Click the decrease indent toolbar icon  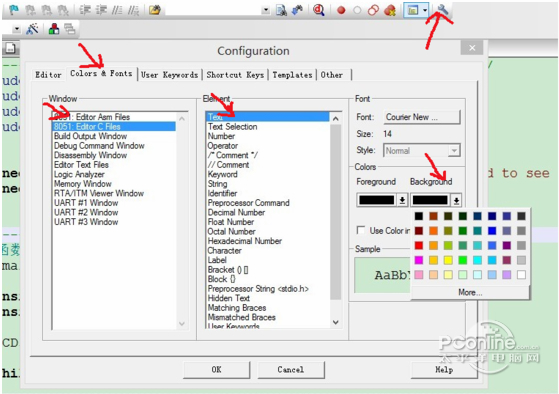(101, 10)
